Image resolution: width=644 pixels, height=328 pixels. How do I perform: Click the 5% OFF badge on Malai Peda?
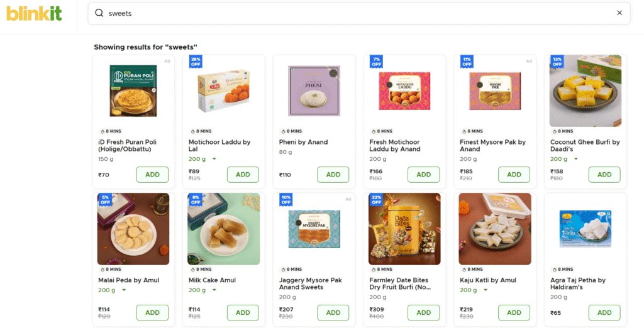tap(105, 199)
